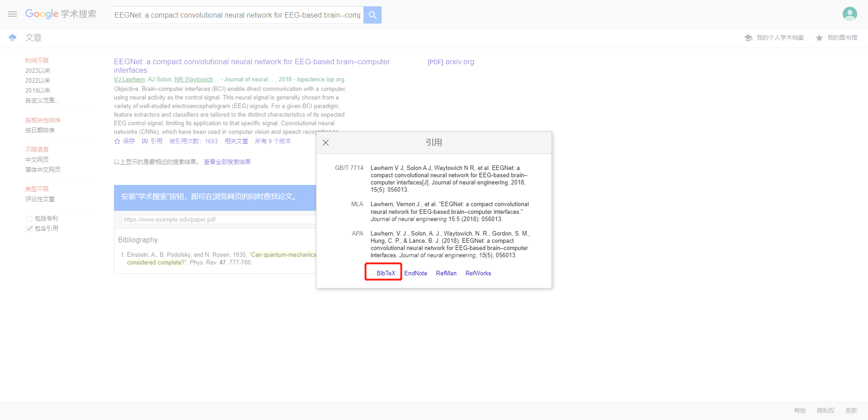Open the hamburger menu icon
Image resolution: width=868 pixels, height=420 pixels.
click(12, 14)
